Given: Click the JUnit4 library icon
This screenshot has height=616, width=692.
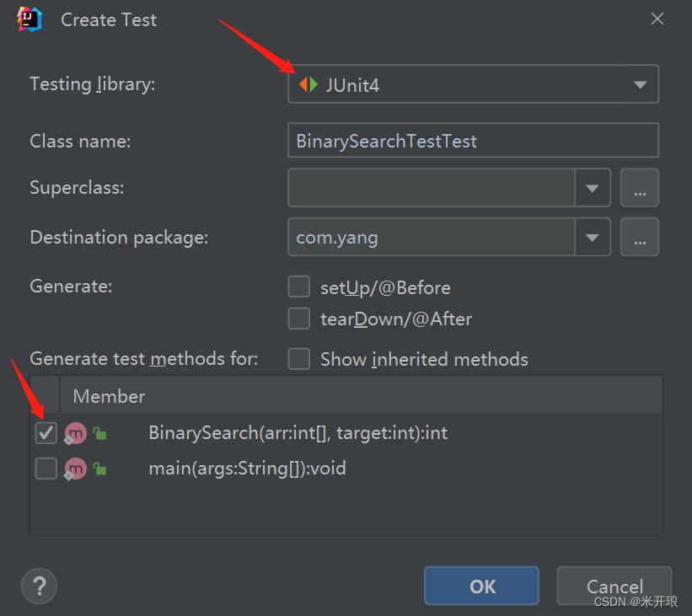Looking at the screenshot, I should pos(308,84).
